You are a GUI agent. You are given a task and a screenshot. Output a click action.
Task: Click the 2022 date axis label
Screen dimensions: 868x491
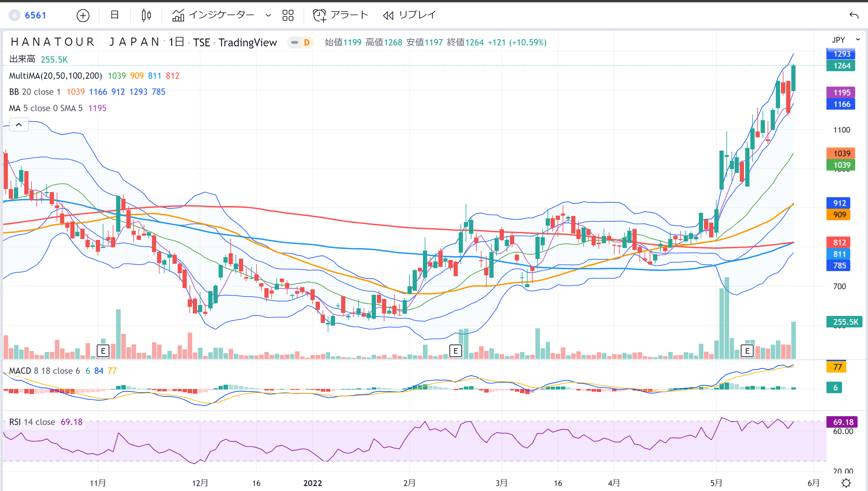coord(313,483)
